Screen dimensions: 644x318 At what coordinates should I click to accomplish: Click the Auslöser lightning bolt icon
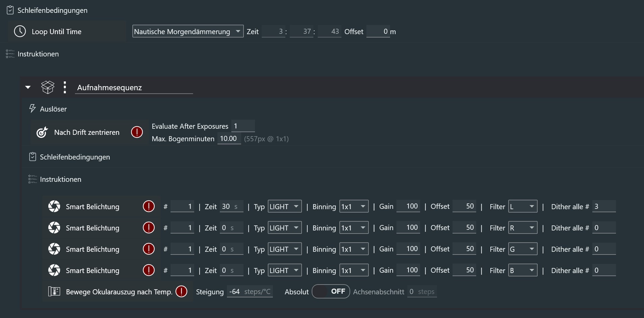pos(32,108)
